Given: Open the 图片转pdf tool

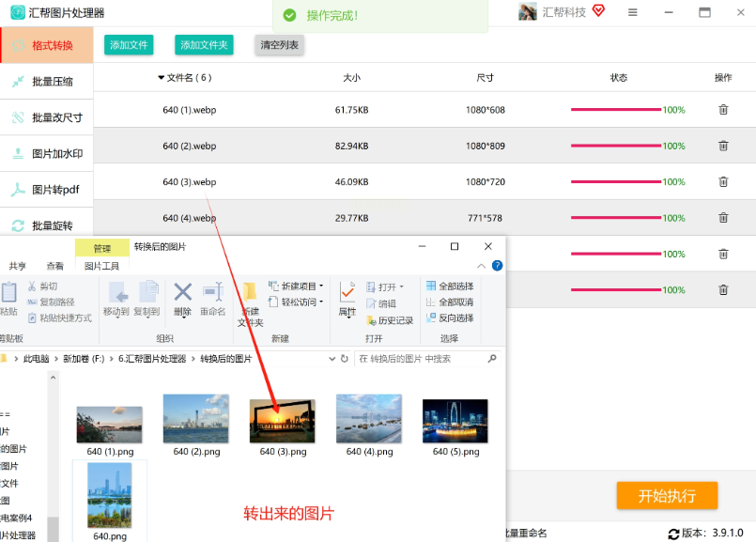Looking at the screenshot, I should [52, 190].
